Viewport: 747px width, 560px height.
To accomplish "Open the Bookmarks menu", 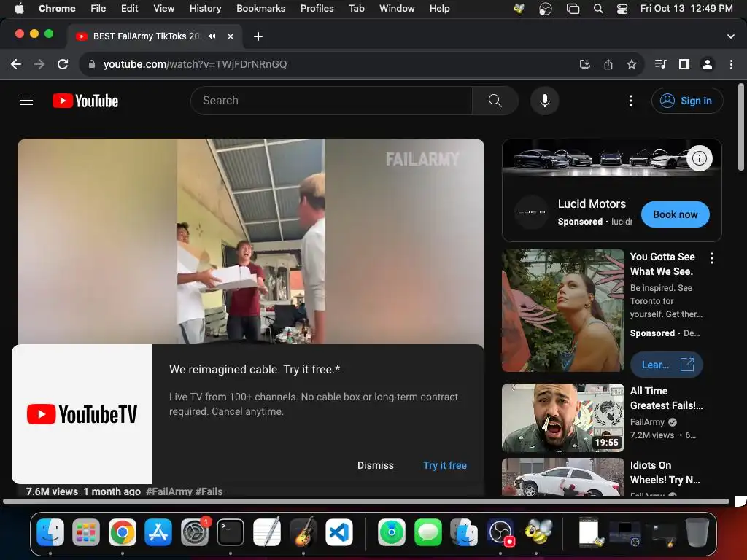I will pos(260,9).
